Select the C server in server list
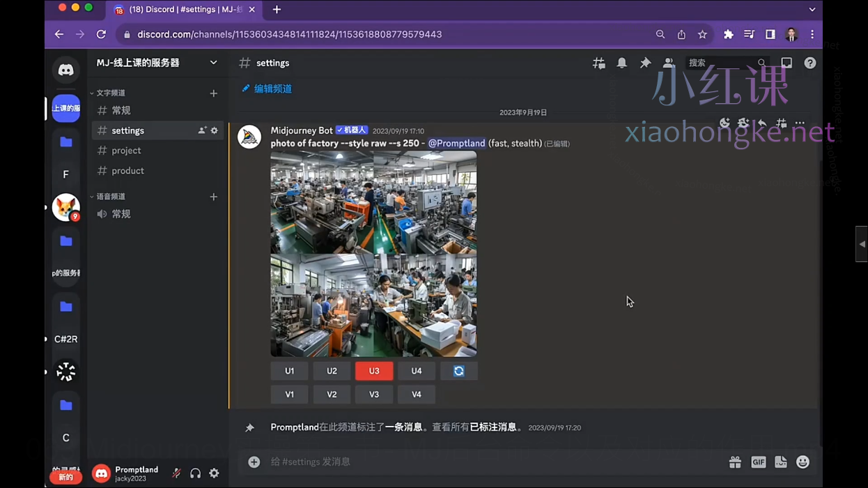 (65, 438)
